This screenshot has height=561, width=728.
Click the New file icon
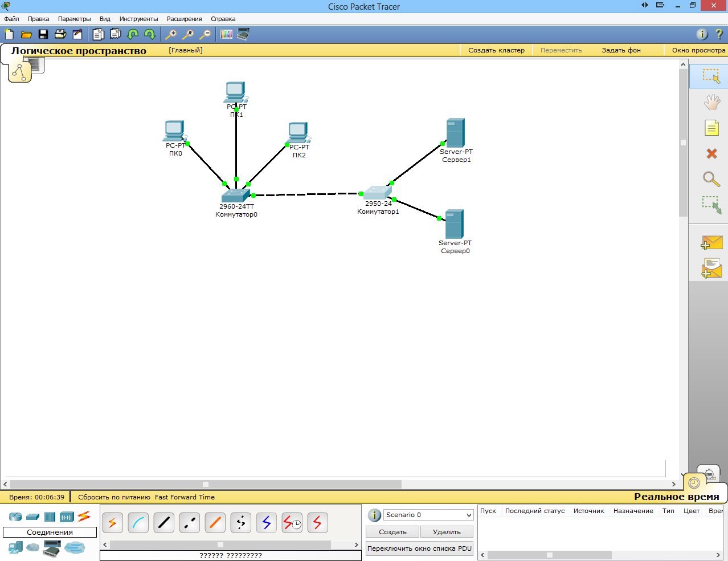[9, 34]
